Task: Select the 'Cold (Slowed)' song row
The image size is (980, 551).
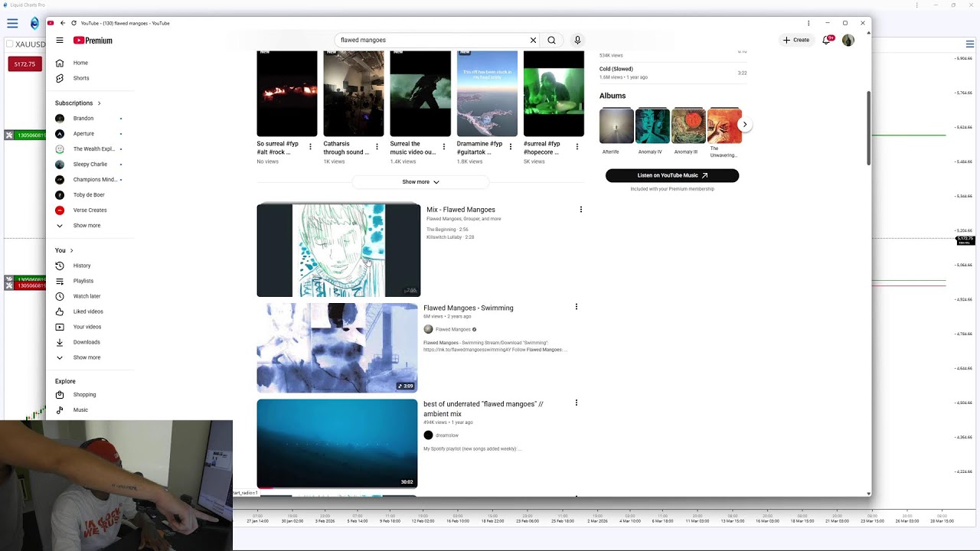Action: click(673, 73)
